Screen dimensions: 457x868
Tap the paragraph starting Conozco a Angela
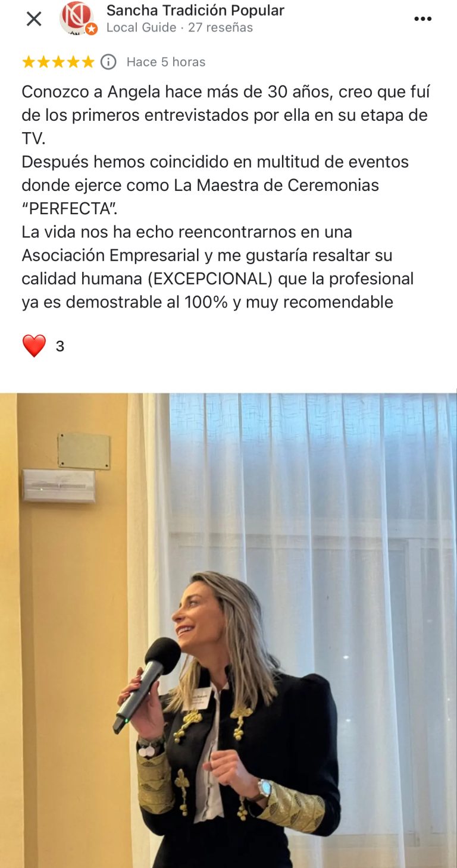pyautogui.click(x=226, y=115)
